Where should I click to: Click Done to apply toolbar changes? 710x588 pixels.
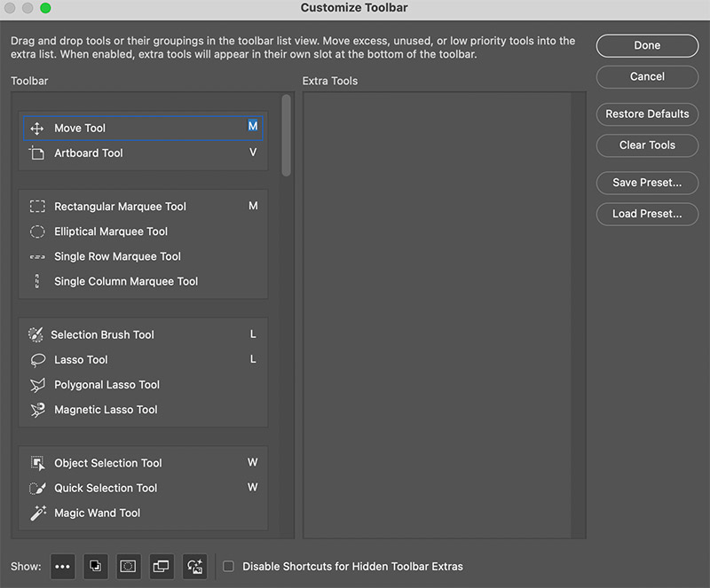pos(647,45)
